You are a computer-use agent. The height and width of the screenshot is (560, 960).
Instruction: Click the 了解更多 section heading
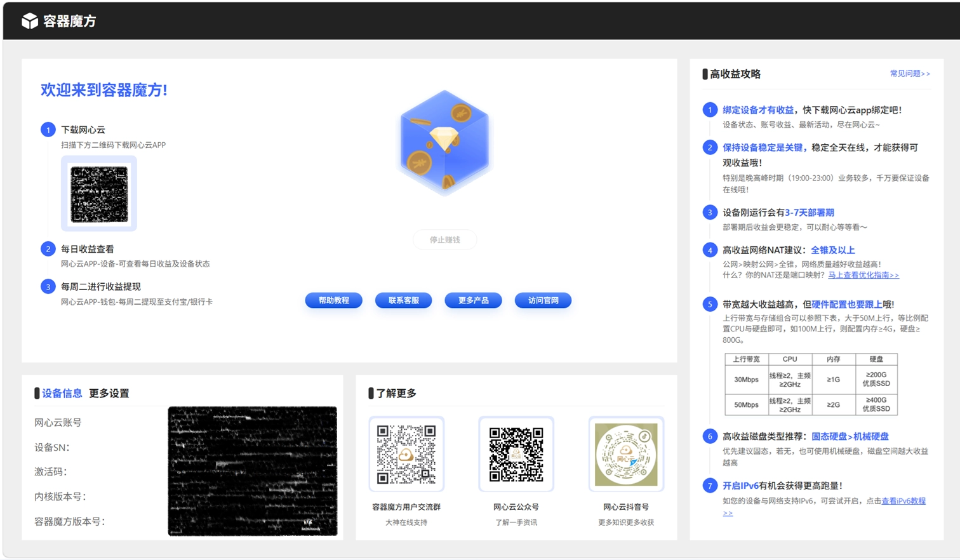[396, 393]
